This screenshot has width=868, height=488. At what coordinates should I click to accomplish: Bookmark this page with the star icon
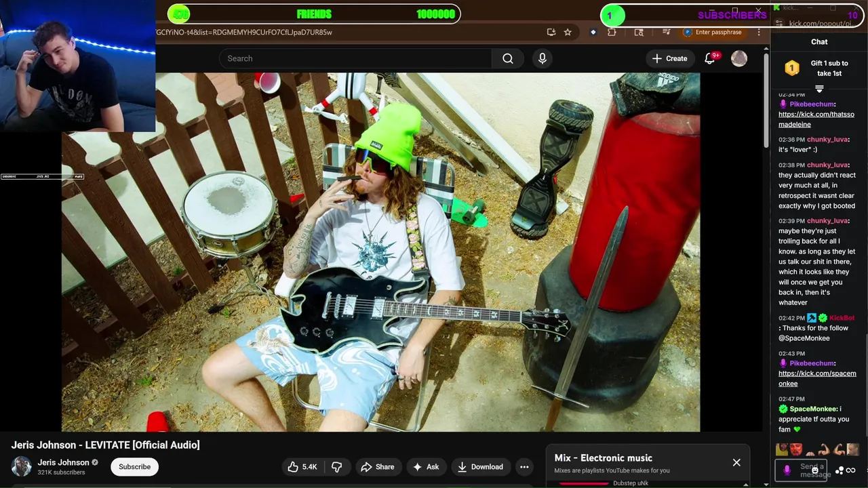568,32
